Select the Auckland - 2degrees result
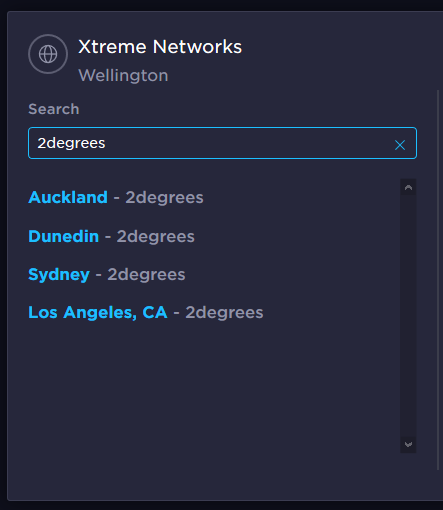This screenshot has height=510, width=443. click(116, 197)
